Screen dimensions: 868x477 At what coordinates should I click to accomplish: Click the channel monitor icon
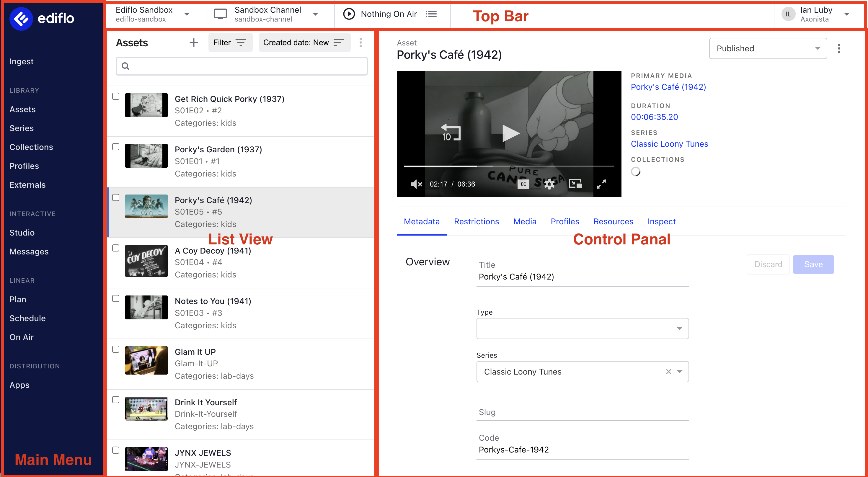coord(220,14)
